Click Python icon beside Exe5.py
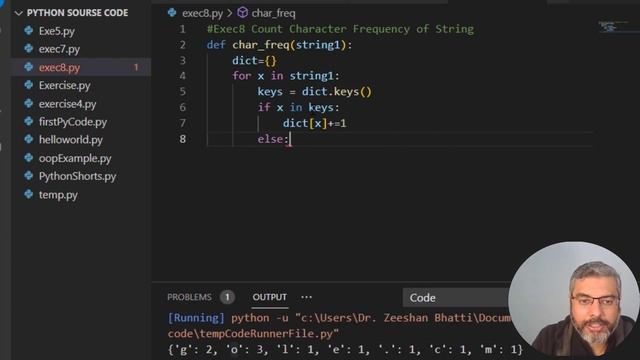 pos(29,31)
